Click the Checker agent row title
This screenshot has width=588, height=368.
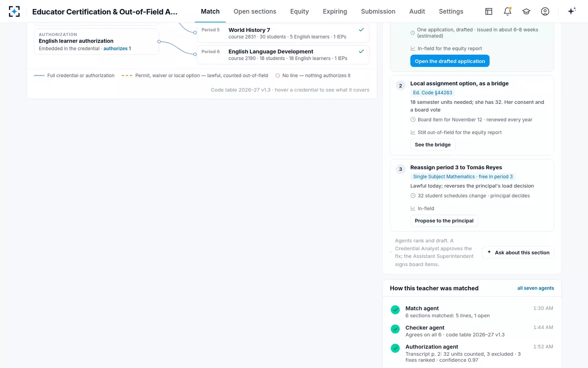pos(425,328)
